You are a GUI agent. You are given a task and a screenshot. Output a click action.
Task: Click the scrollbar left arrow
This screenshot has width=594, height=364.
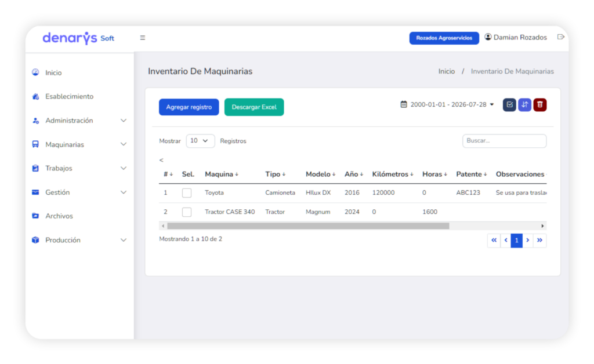(x=163, y=226)
